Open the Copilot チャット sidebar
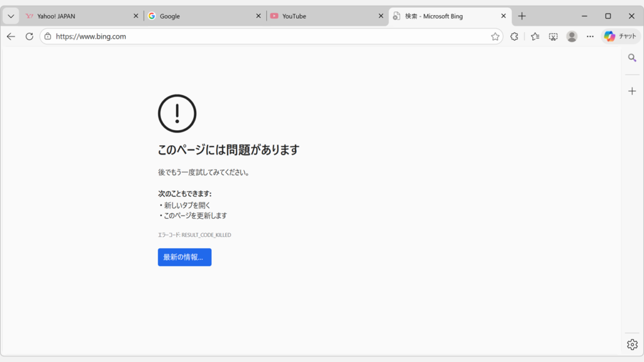 (619, 36)
